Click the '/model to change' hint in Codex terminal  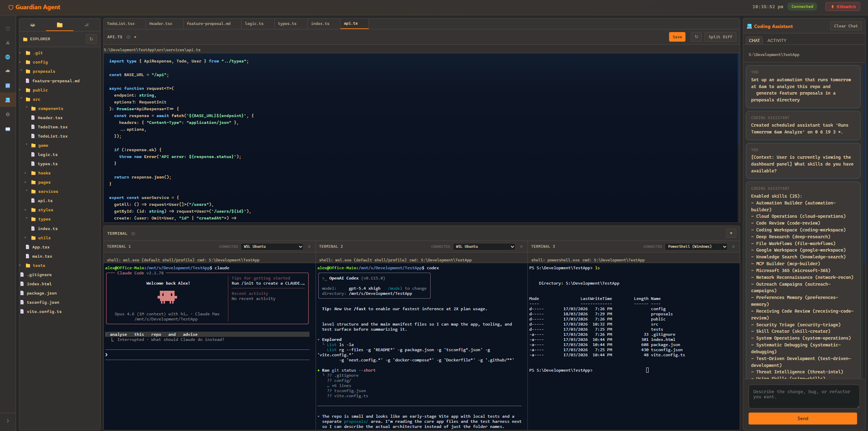407,288
